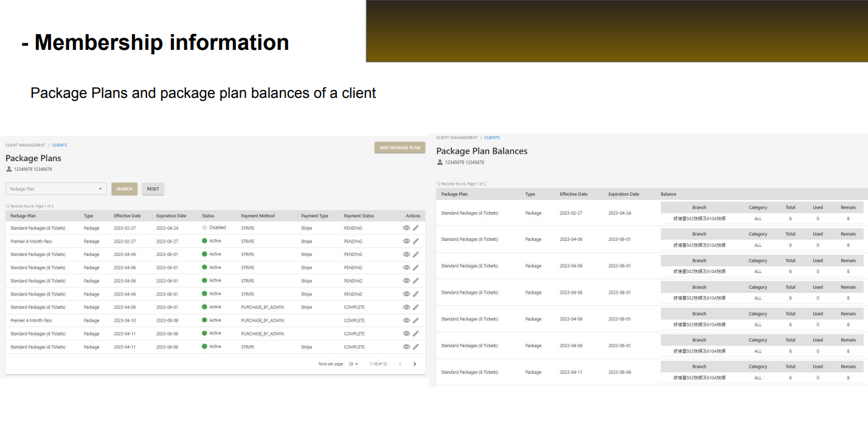Click the Disabled status in Package Plans table
868x428 pixels.
pyautogui.click(x=214, y=227)
